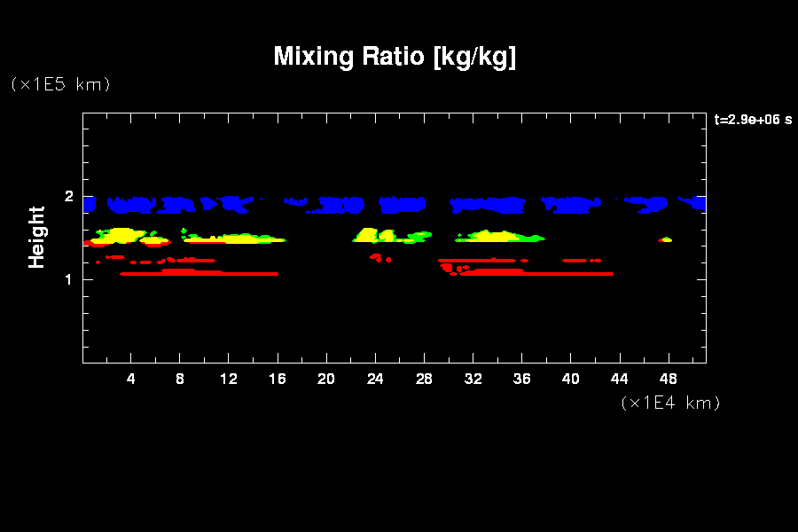Click the x-axis tick label '20'
Screen dimensions: 798x532
(326, 379)
